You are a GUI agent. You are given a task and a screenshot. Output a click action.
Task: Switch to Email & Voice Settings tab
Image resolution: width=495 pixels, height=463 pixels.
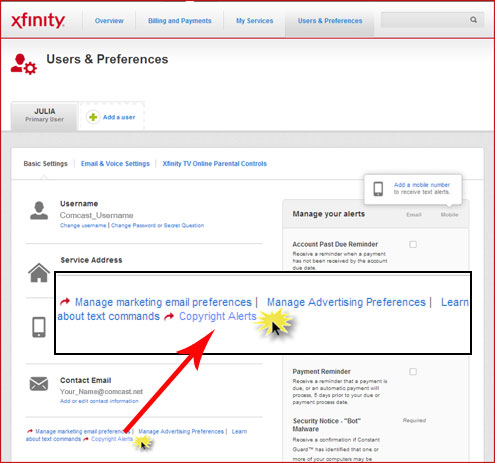click(115, 164)
